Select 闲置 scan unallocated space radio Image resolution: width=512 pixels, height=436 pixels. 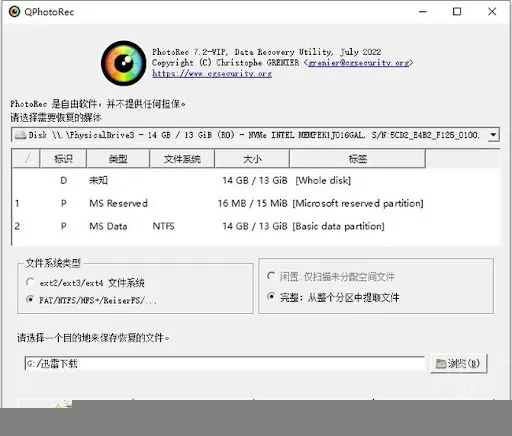331,276
